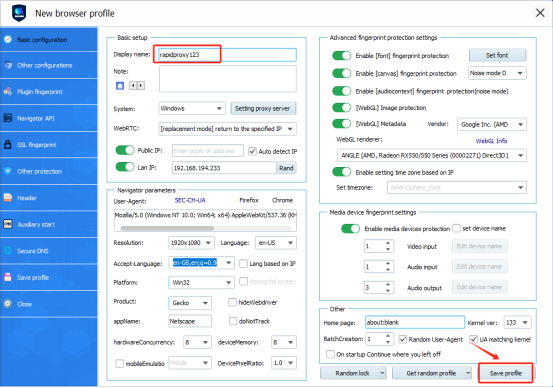Click the Secure DNS globe icon
Image resolution: width=553 pixels, height=388 pixels.
point(8,251)
